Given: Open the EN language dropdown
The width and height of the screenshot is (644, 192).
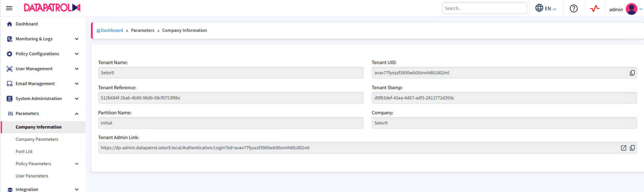Looking at the screenshot, I should pos(546,8).
